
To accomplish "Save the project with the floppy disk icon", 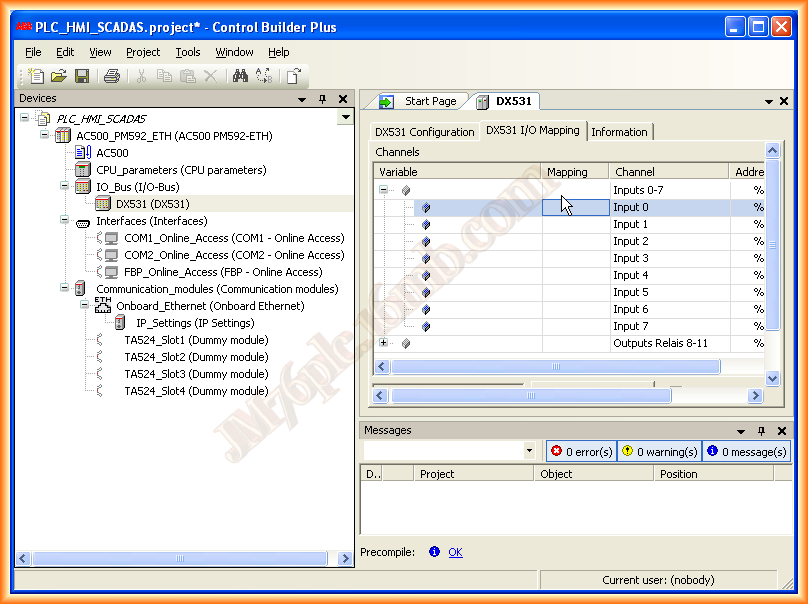I will (82, 76).
